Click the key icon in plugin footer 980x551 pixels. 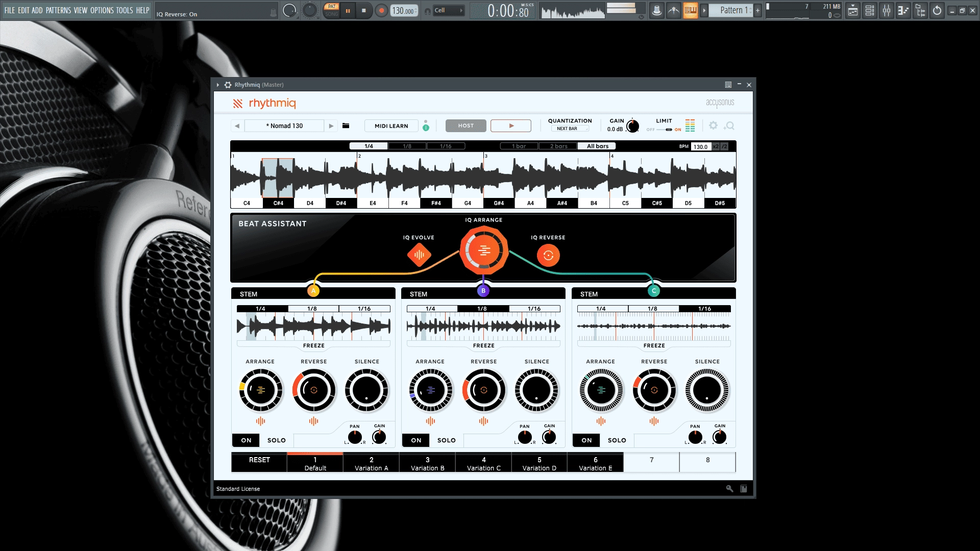729,489
